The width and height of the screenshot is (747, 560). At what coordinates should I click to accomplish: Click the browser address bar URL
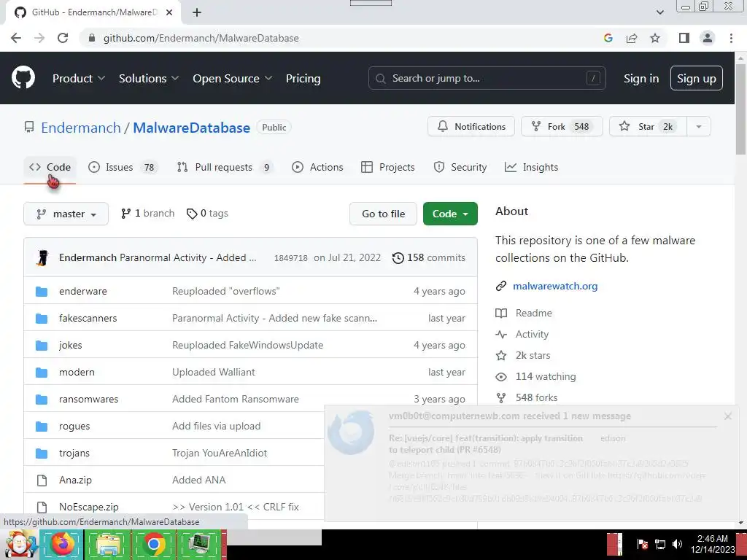click(x=201, y=38)
